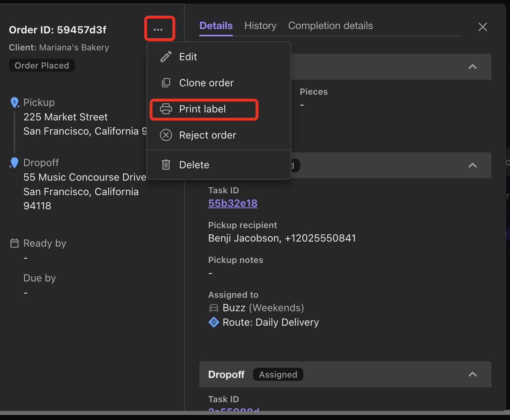The image size is (510, 420).
Task: Click the route icon beside Daily Delivery
Action: click(214, 322)
